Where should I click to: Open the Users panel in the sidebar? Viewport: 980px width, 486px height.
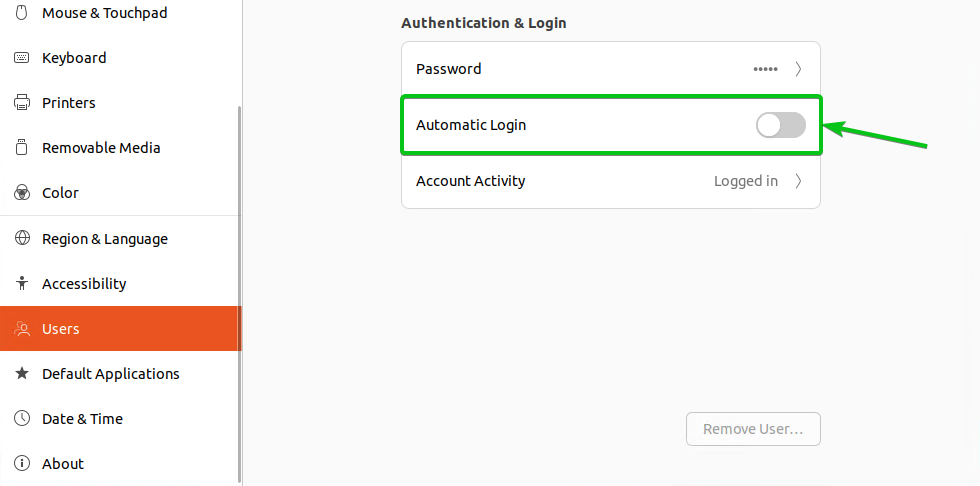pos(121,329)
